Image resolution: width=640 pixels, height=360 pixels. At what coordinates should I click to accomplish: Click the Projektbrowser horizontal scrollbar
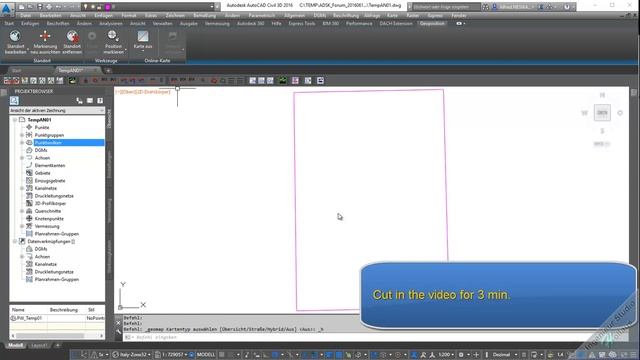[57, 336]
